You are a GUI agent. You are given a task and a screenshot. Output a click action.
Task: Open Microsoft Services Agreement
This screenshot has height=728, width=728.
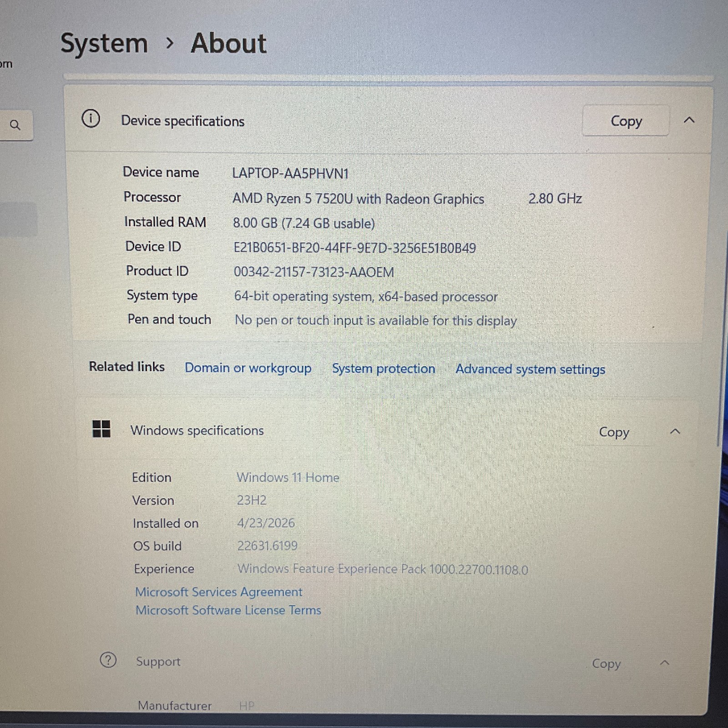pos(219,591)
